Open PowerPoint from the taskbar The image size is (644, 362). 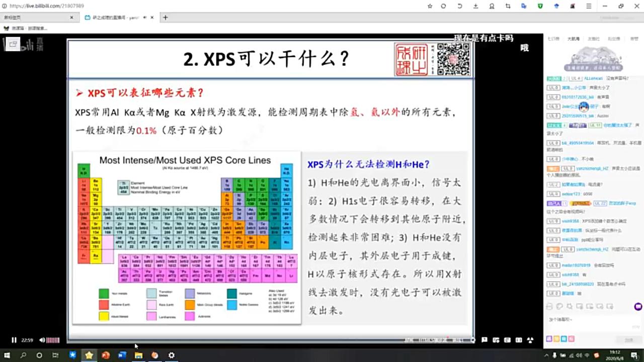click(x=106, y=355)
